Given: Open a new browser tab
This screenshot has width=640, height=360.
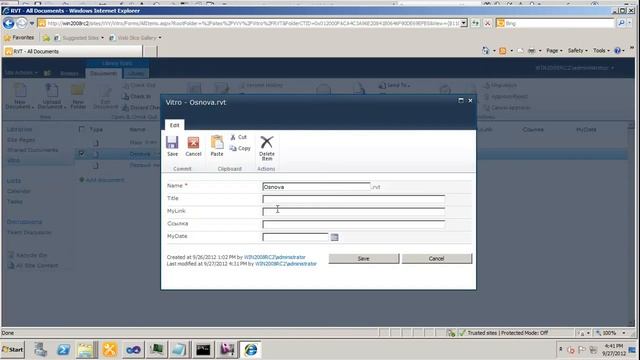Looking at the screenshot, I should click(x=150, y=51).
